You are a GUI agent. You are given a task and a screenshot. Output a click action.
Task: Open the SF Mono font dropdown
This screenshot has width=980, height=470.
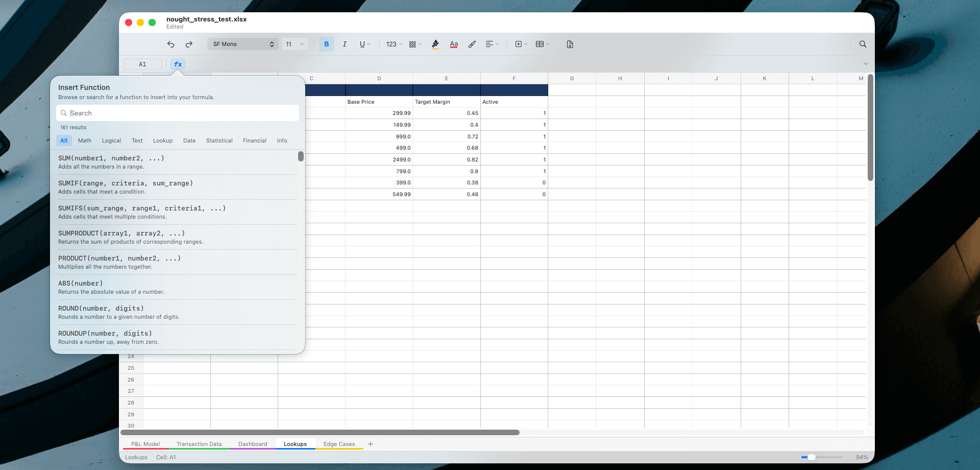pyautogui.click(x=242, y=44)
